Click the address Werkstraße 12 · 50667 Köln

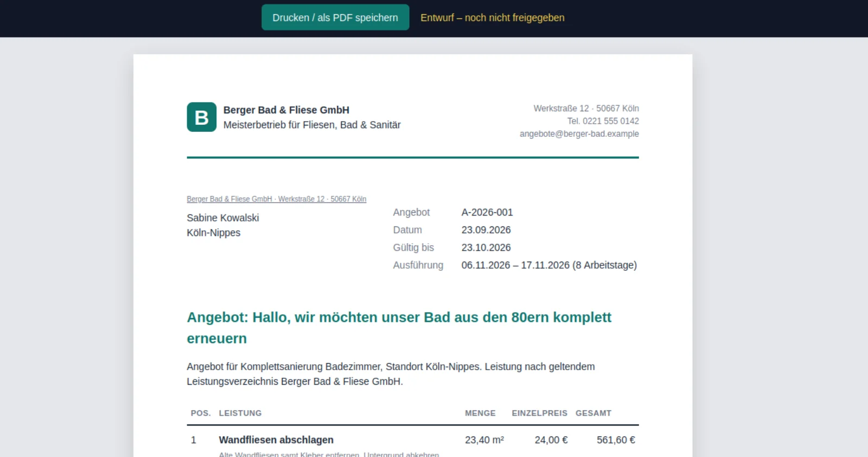pos(586,109)
